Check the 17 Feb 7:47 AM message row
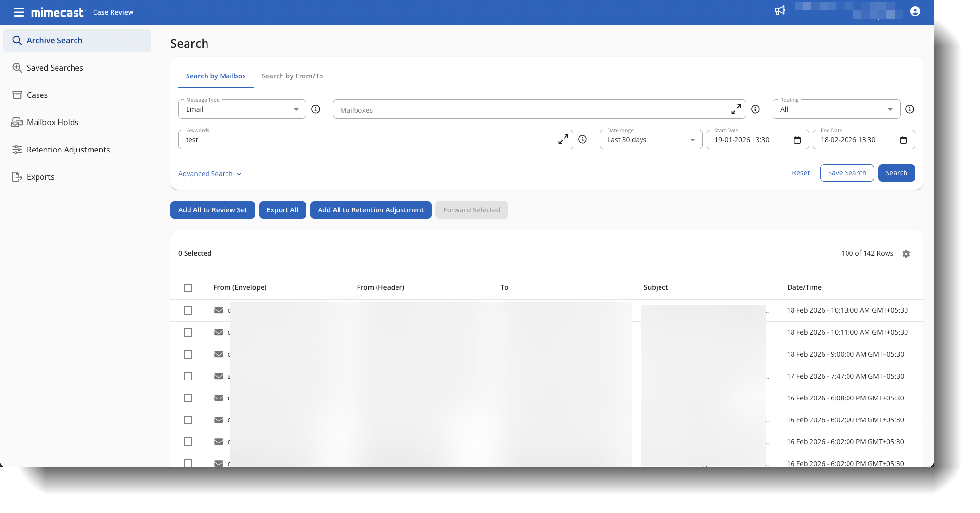This screenshot has width=980, height=513. (188, 376)
